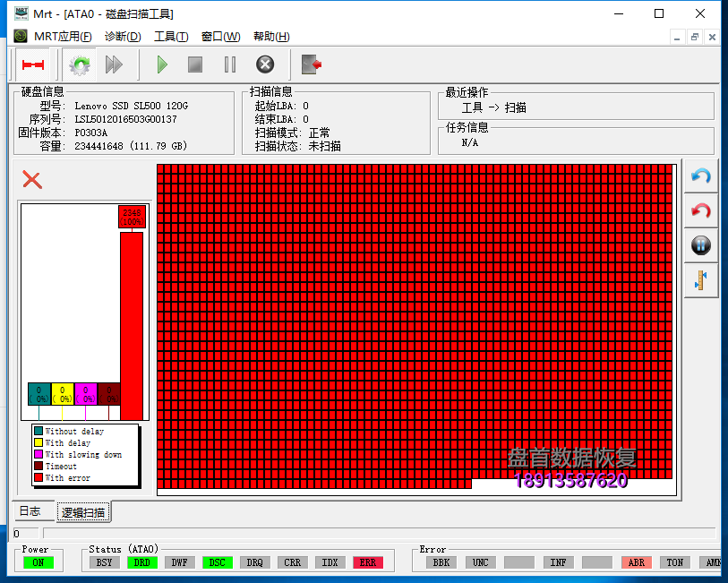Screen dimensions: 728x583
Task: Click the circled X cancel icon
Action: [x=265, y=64]
